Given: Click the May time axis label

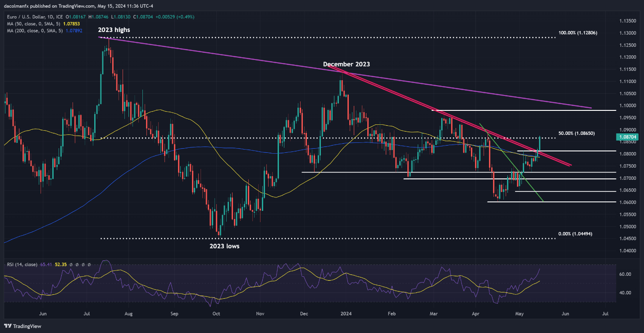Looking at the screenshot, I should [520, 313].
